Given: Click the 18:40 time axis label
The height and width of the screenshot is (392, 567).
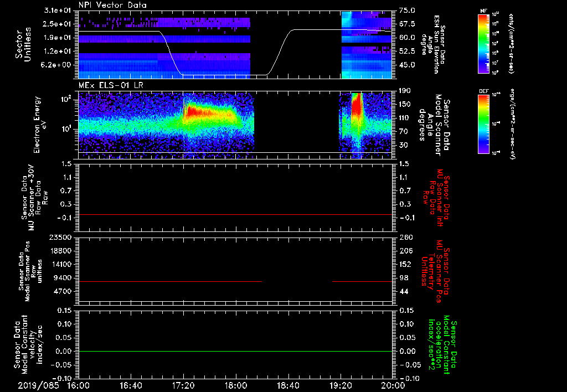Looking at the screenshot, I should pos(288,385).
